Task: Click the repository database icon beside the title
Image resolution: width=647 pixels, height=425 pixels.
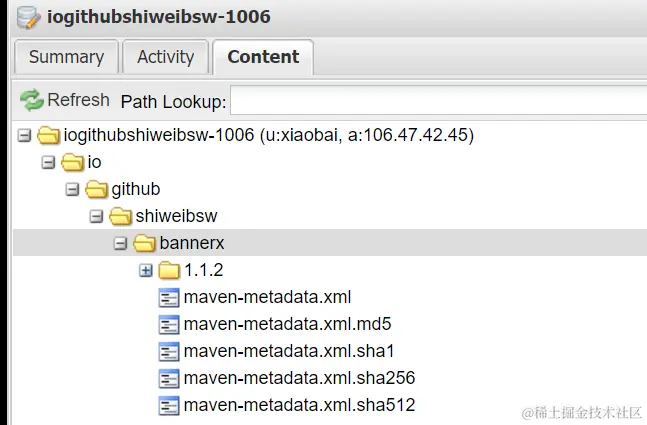Action: [x=26, y=17]
